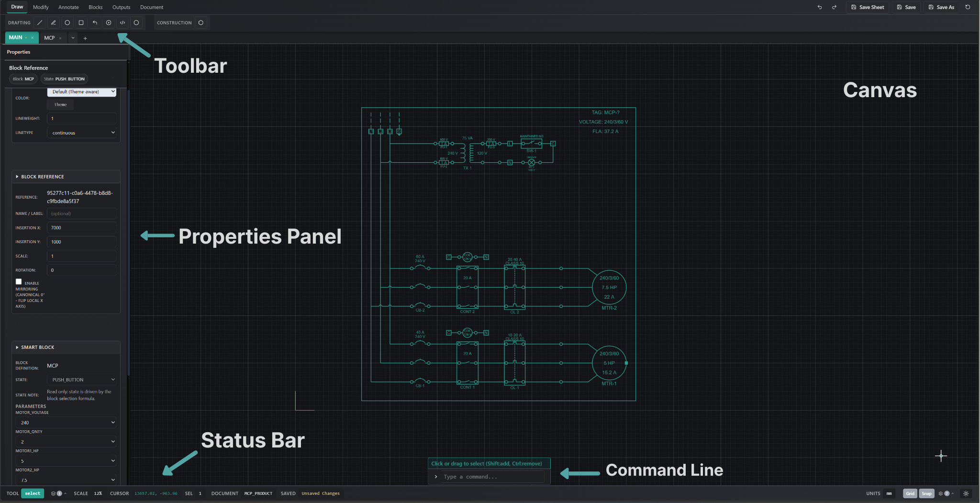The width and height of the screenshot is (980, 503).
Task: Click the Unsaved Changes status text
Action: click(x=321, y=493)
